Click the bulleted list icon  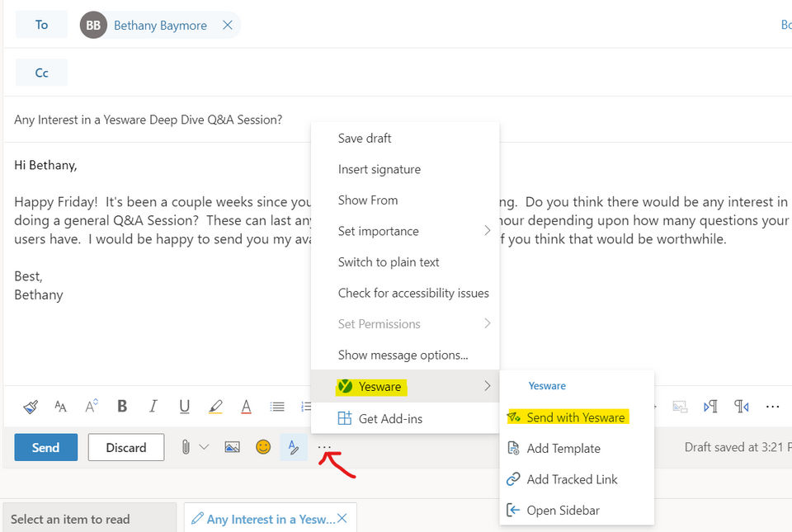click(x=277, y=406)
